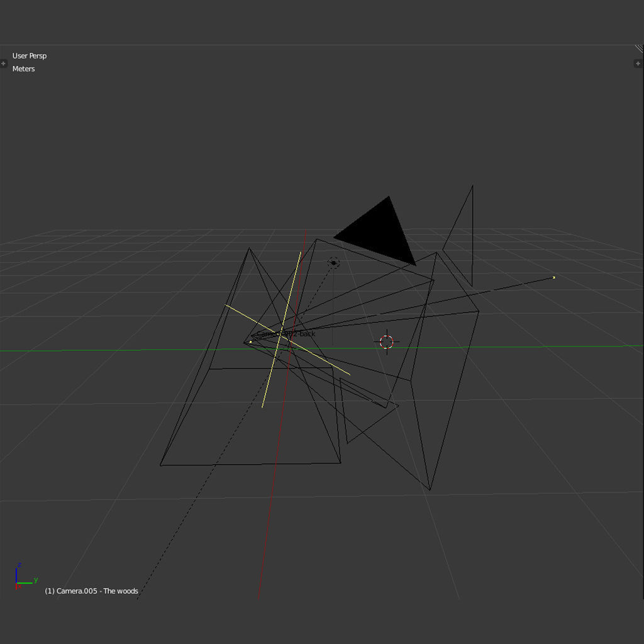Click the "(1) Camera.005 - The woods" label
Screen dimensions: 644x644
pos(91,591)
